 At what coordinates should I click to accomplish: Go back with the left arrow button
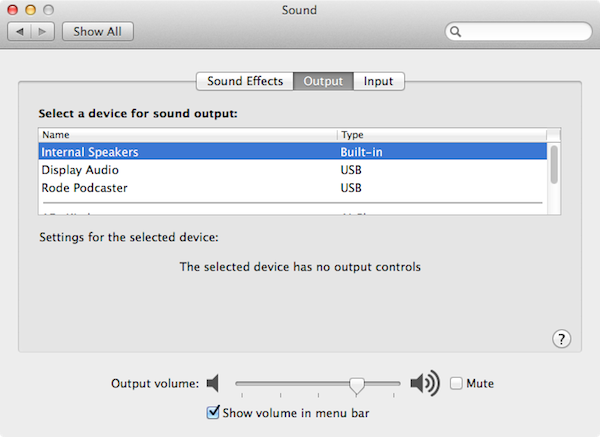tap(20, 31)
